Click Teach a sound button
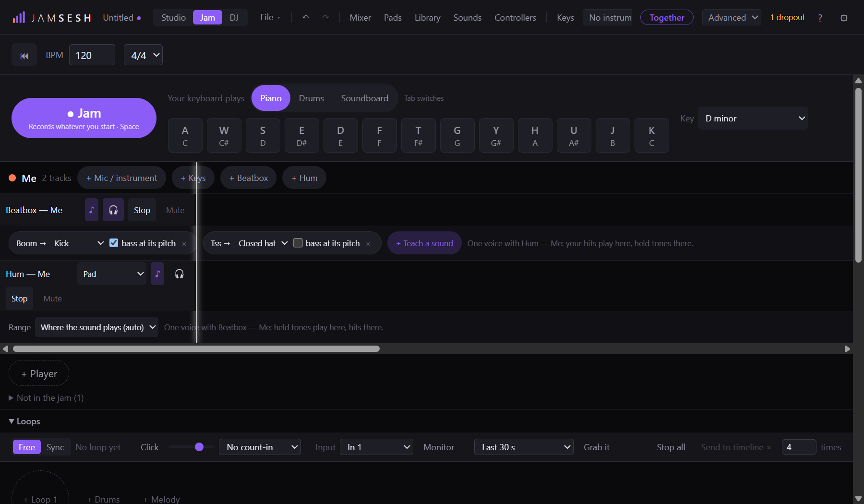Screen dimensions: 864x504 [x=424, y=243]
